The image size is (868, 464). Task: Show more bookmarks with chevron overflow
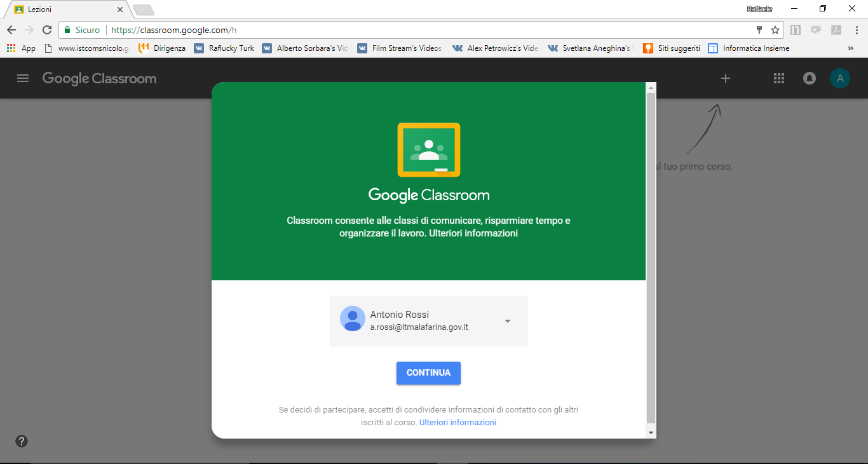tap(850, 48)
